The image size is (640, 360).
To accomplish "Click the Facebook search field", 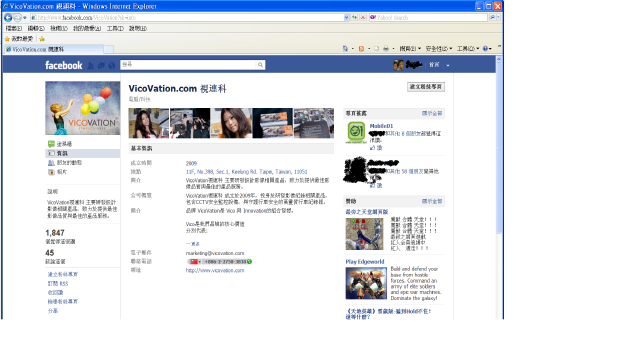I will coord(189,64).
